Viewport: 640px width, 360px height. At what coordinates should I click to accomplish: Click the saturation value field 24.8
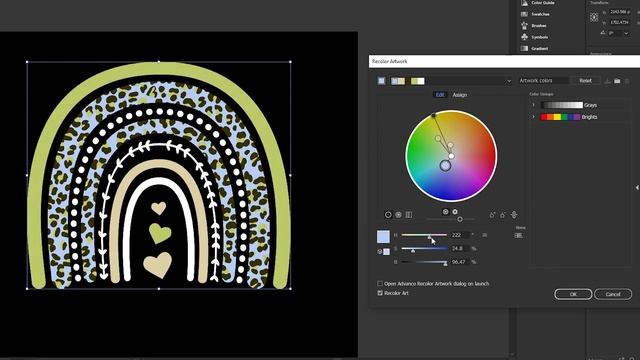(x=459, y=249)
